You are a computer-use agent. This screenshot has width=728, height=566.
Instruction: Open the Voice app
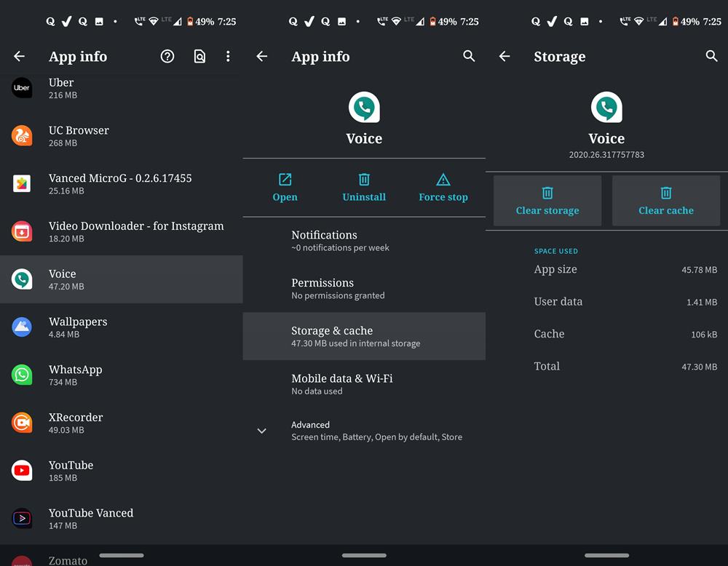[285, 188]
